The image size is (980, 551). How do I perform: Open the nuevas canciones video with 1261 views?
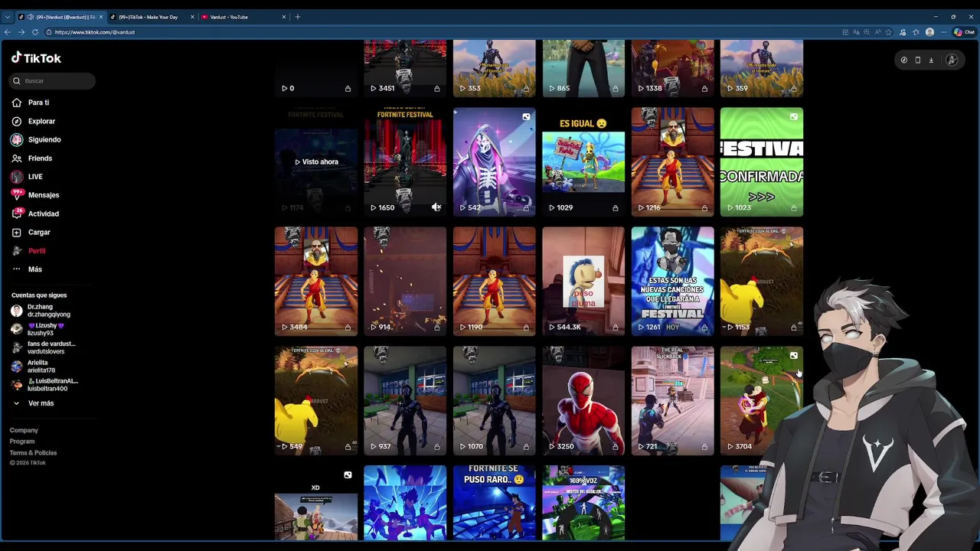coord(672,281)
